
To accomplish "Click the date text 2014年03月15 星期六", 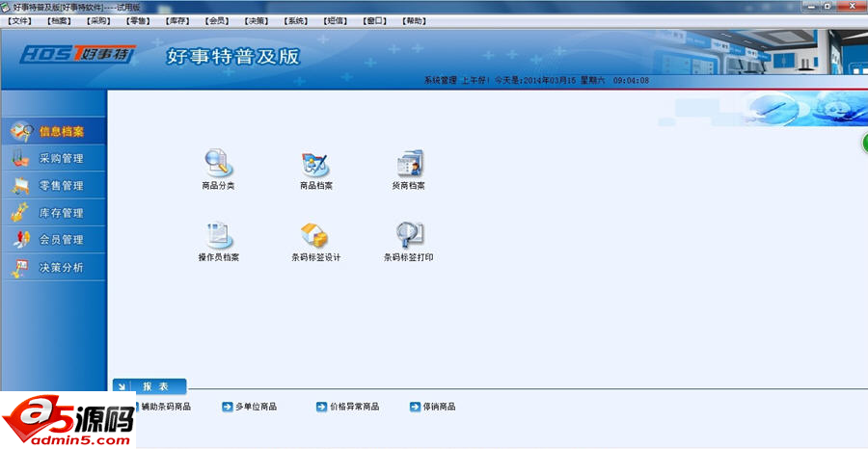I will coord(563,80).
